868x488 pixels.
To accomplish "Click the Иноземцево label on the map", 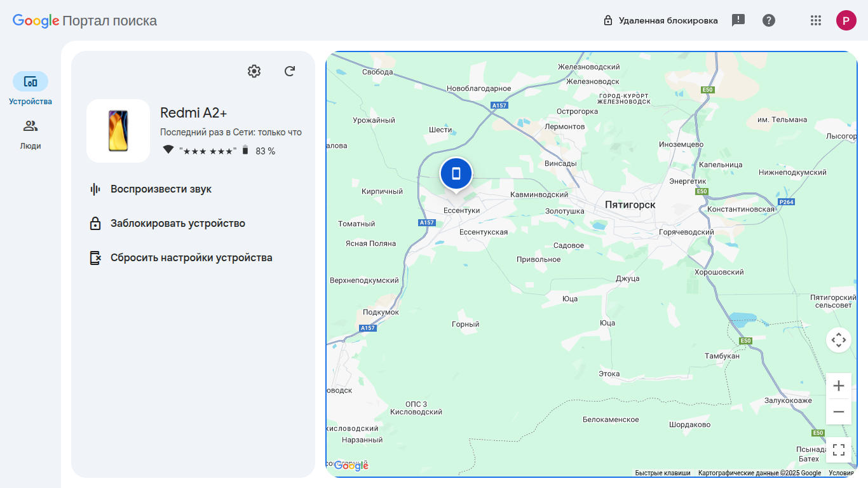I will click(x=681, y=145).
